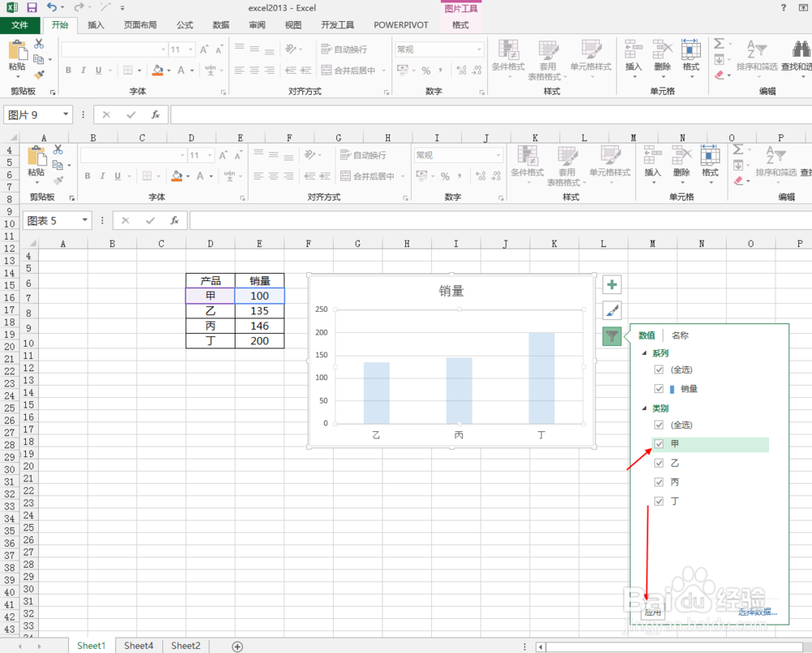Uncheck the 销量 series checkbox
This screenshot has height=653, width=812.
(659, 388)
